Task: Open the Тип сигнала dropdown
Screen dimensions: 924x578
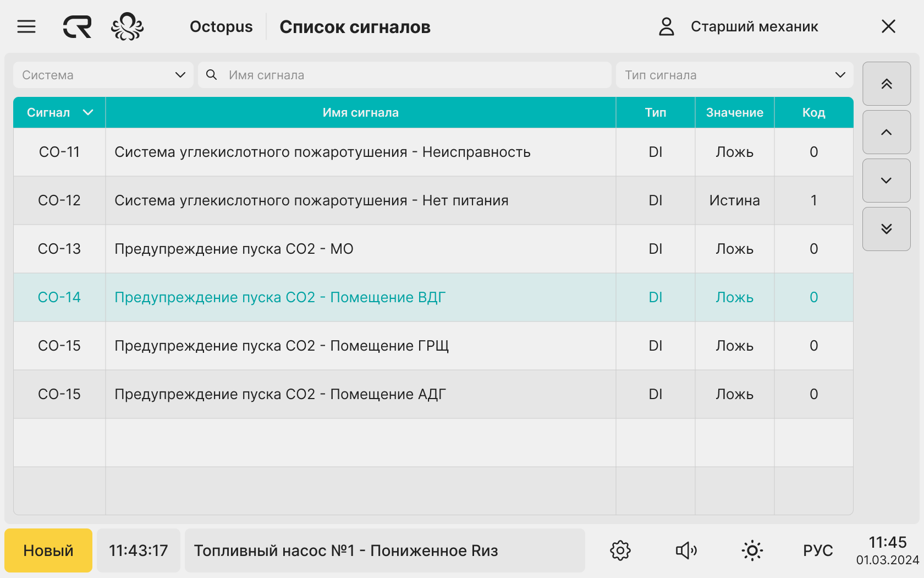Action: [734, 75]
